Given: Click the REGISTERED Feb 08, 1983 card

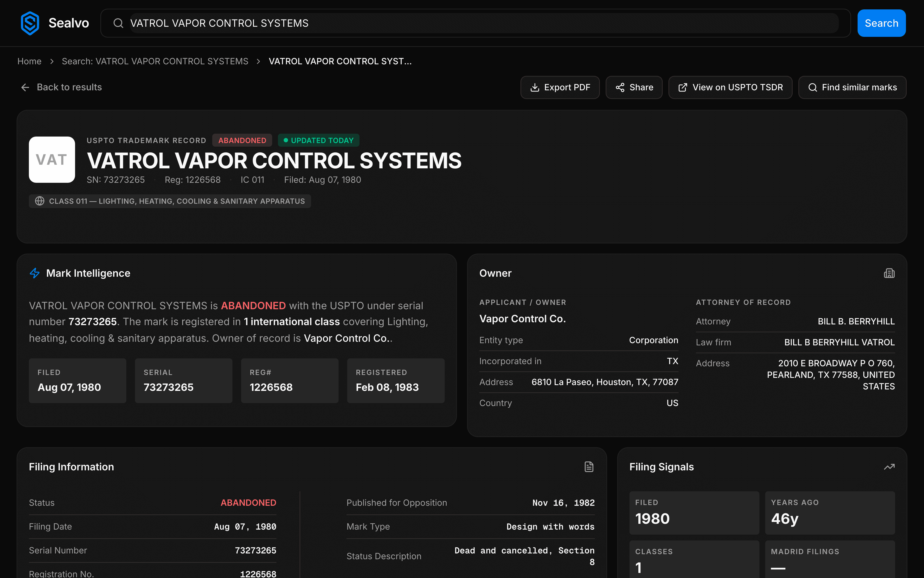Looking at the screenshot, I should (396, 381).
